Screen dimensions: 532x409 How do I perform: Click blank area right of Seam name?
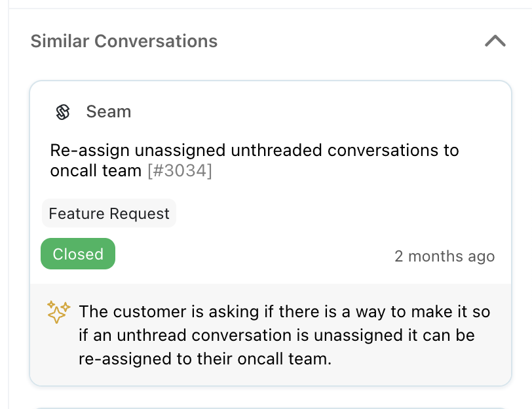[316, 111]
